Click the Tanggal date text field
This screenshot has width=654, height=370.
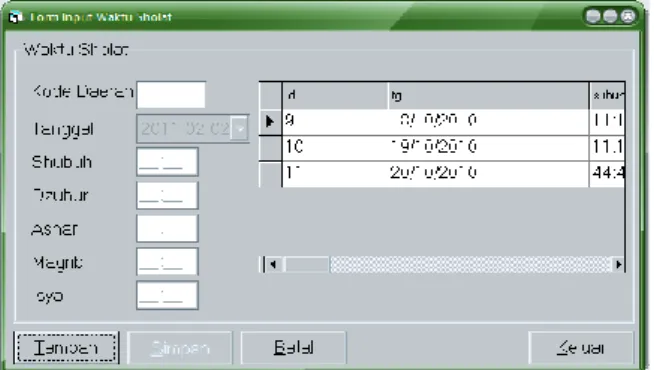[184, 128]
